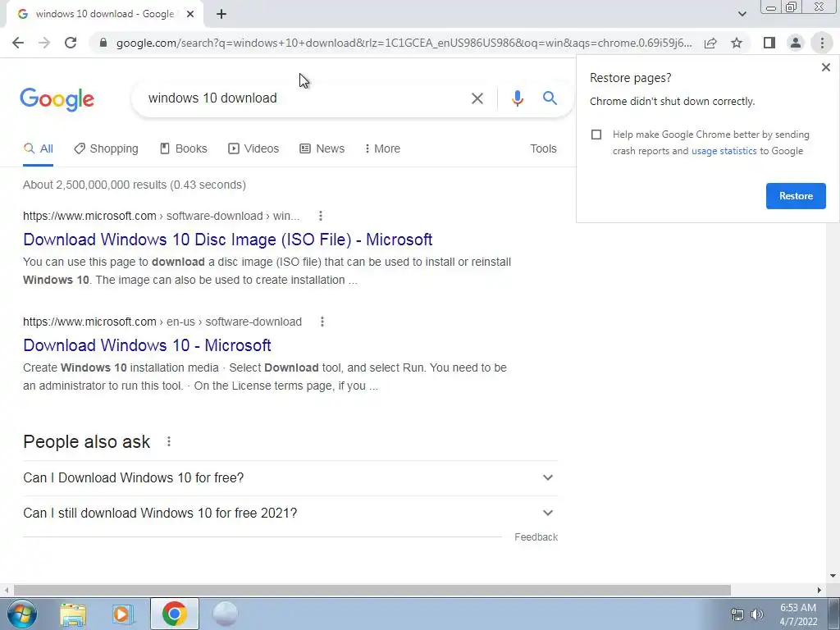840x630 pixels.
Task: Click the Restore button
Action: 796,196
